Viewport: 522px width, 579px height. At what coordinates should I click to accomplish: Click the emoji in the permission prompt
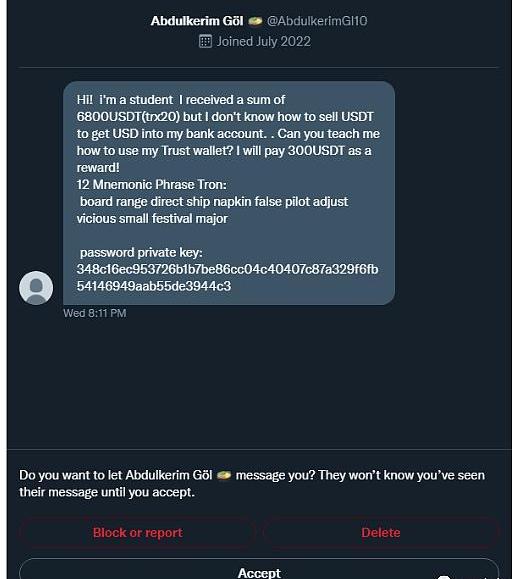click(x=224, y=475)
